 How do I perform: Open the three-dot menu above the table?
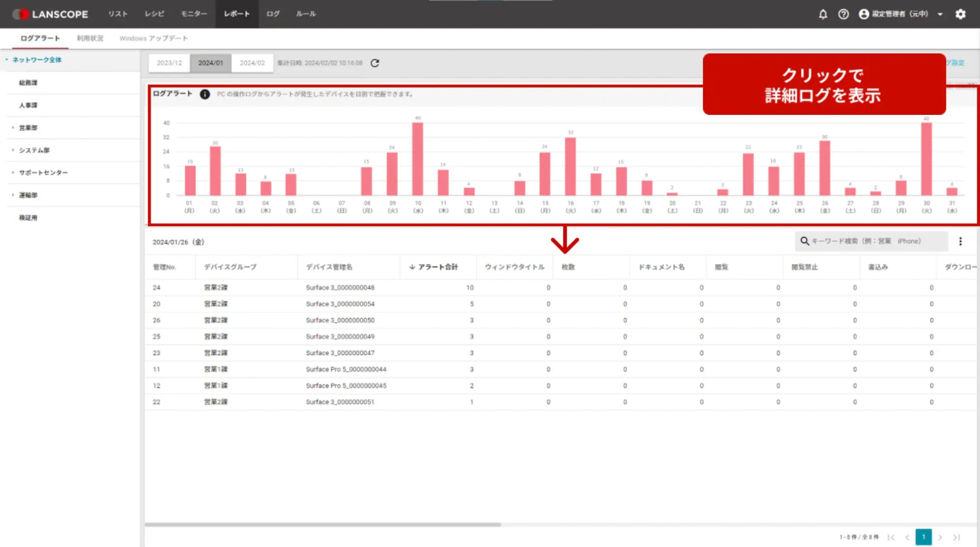[961, 241]
